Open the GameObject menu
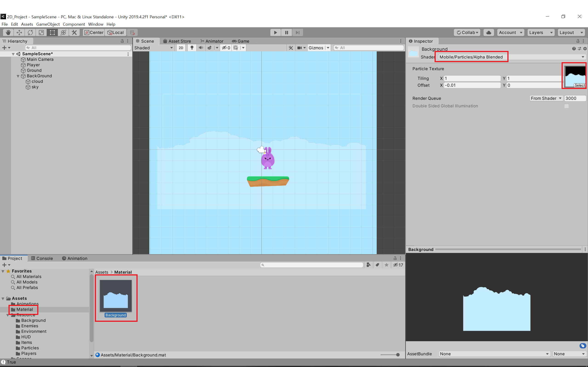This screenshot has height=367, width=588. click(x=48, y=24)
